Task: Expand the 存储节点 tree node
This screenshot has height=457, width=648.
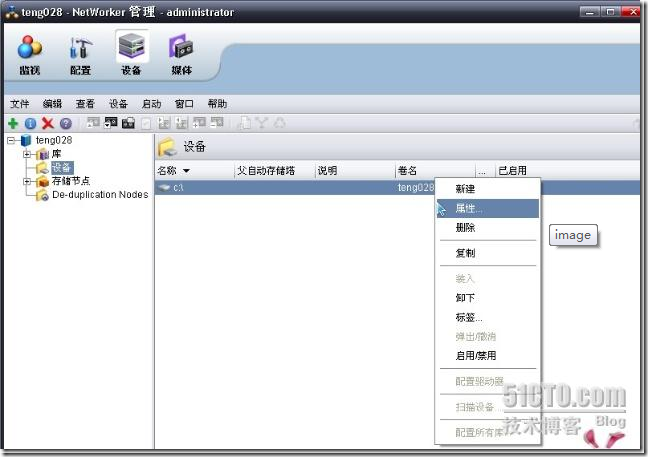Action: coord(27,181)
